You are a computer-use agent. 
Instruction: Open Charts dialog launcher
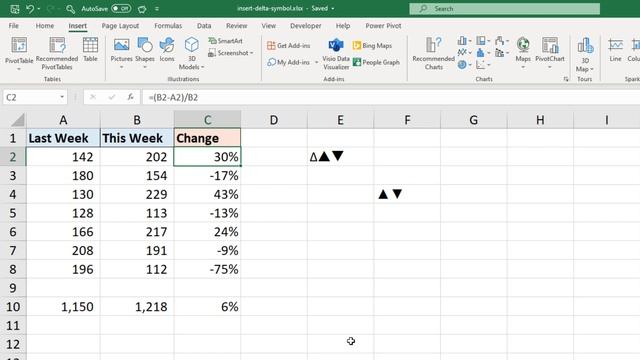566,79
